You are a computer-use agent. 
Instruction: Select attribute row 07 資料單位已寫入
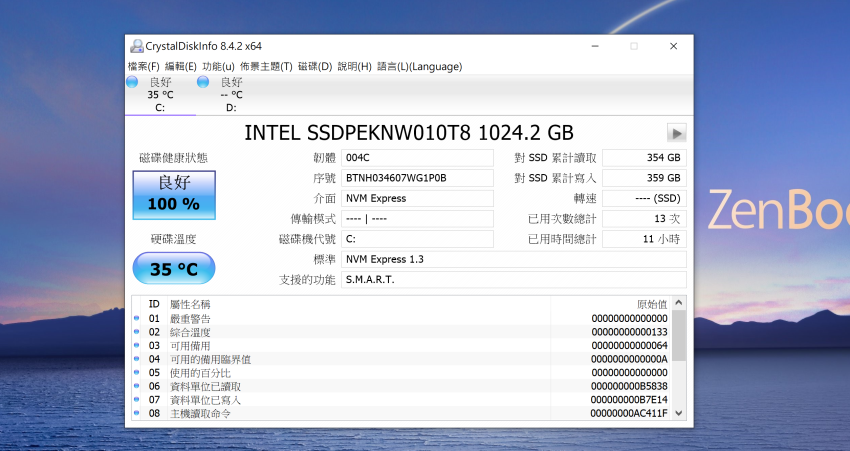point(402,400)
